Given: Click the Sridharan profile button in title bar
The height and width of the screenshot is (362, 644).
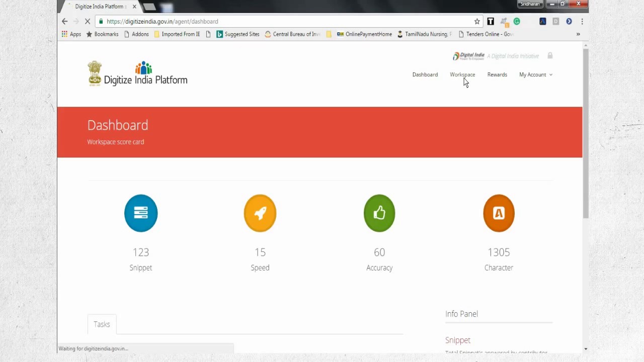Looking at the screenshot, I should pos(530,4).
